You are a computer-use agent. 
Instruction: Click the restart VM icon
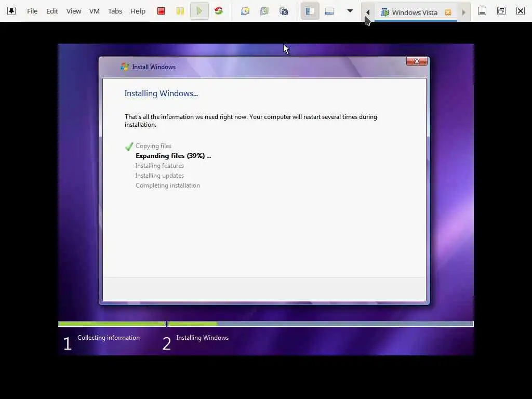219,11
